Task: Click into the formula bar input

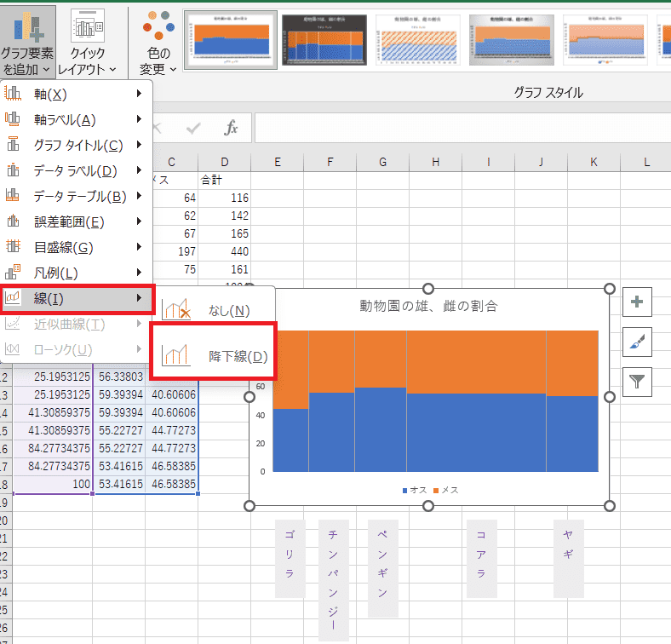Action: tap(462, 128)
